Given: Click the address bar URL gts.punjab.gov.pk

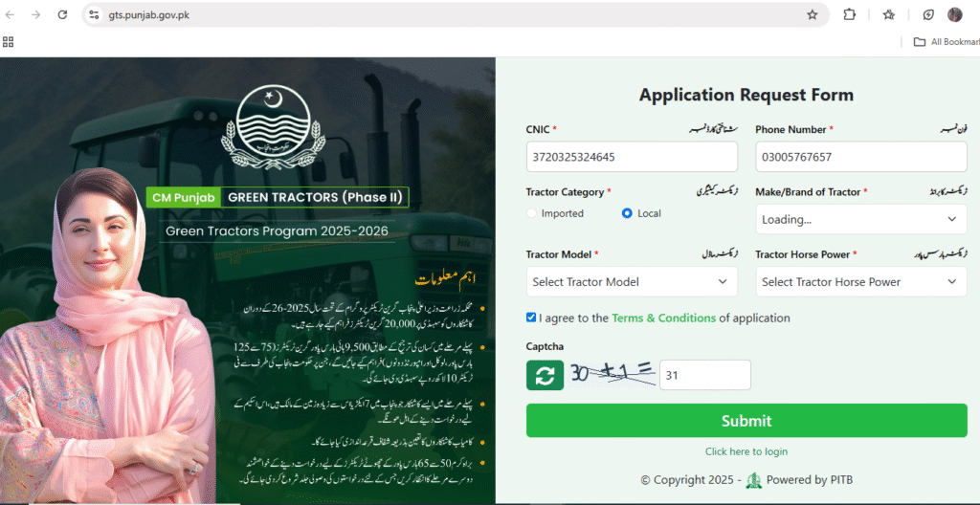Looking at the screenshot, I should [149, 15].
